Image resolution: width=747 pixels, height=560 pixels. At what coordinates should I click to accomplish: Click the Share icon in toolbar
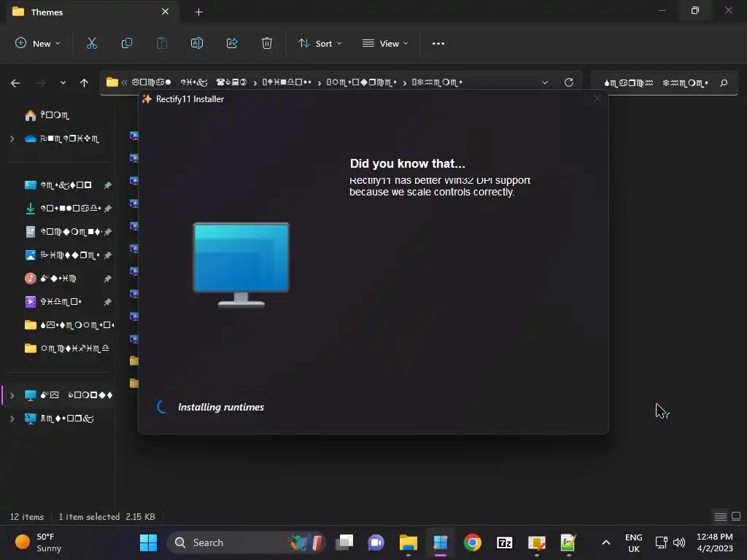232,43
